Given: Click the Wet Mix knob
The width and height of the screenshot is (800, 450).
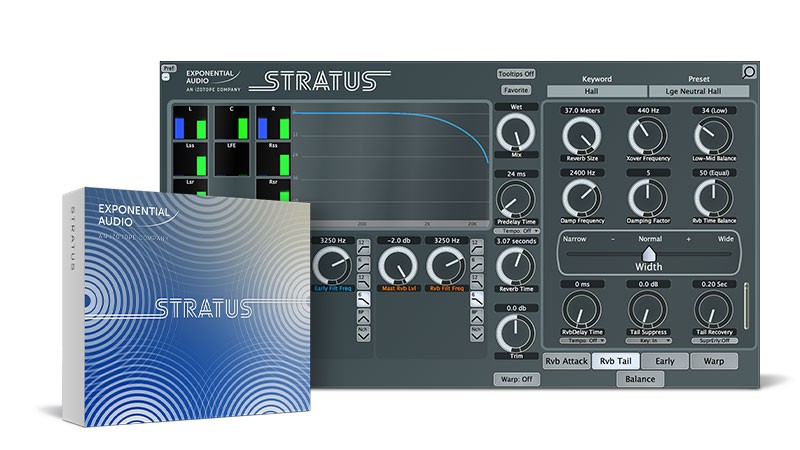Looking at the screenshot, I should [x=516, y=132].
